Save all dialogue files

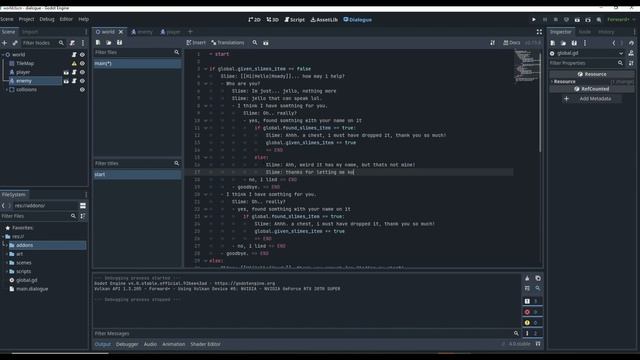[119, 42]
